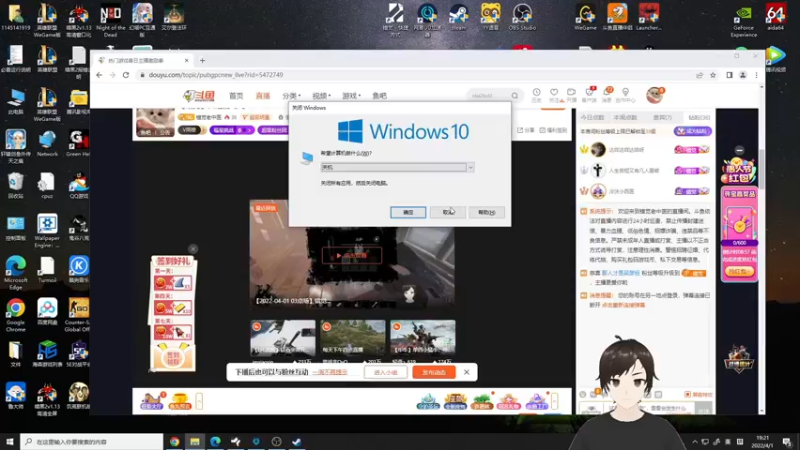Expand the 视频 dropdown in the Douyu nav
The height and width of the screenshot is (450, 800).
pyautogui.click(x=321, y=95)
